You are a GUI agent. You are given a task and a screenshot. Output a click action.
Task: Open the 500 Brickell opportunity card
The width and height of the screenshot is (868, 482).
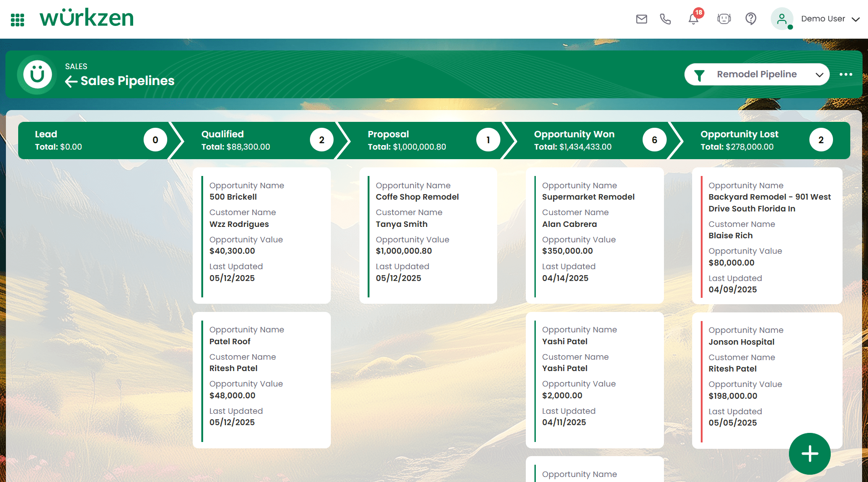(x=262, y=236)
